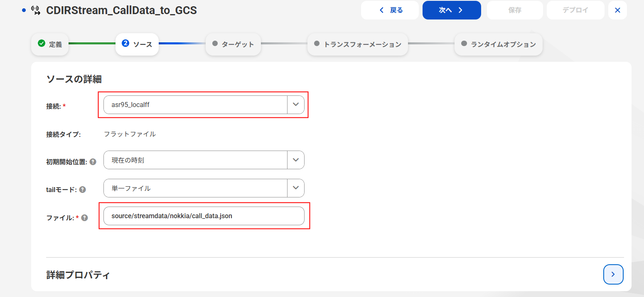644x297 pixels.
Task: Click the 詳細プロパティ heading text
Action: [x=78, y=275]
